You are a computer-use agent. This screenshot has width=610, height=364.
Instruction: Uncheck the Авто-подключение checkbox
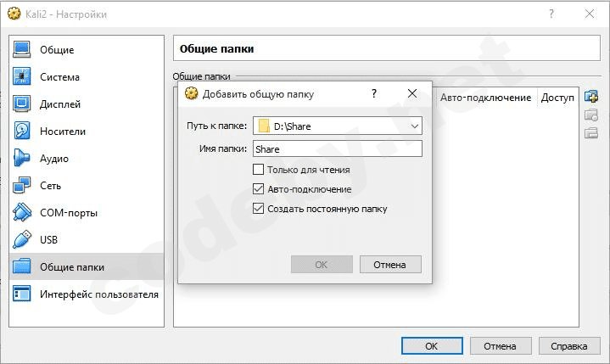[x=258, y=189]
